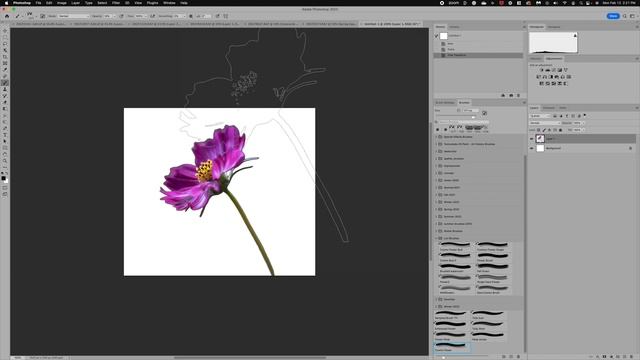Click the foreground color swatch
Screen dimensions: 640x360
[x=3, y=178]
